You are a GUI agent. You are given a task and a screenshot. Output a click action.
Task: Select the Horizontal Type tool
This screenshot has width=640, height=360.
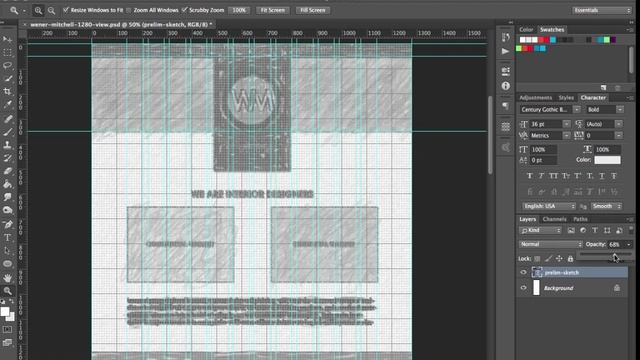click(7, 238)
